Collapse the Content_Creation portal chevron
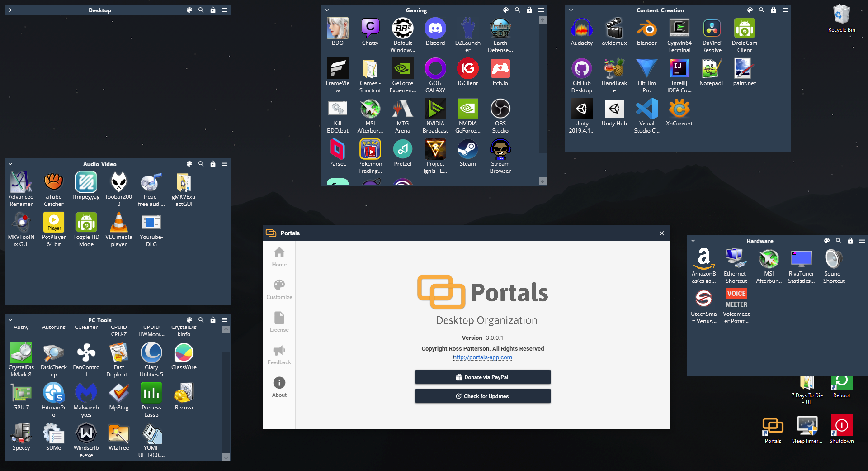This screenshot has width=868, height=471. (x=571, y=10)
